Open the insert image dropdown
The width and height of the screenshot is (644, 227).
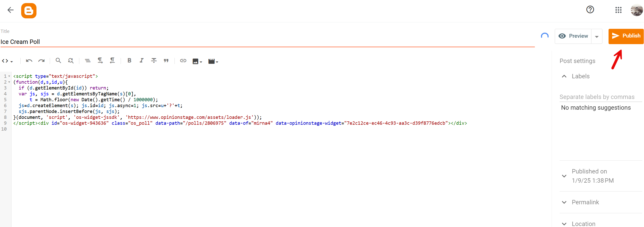click(x=197, y=61)
